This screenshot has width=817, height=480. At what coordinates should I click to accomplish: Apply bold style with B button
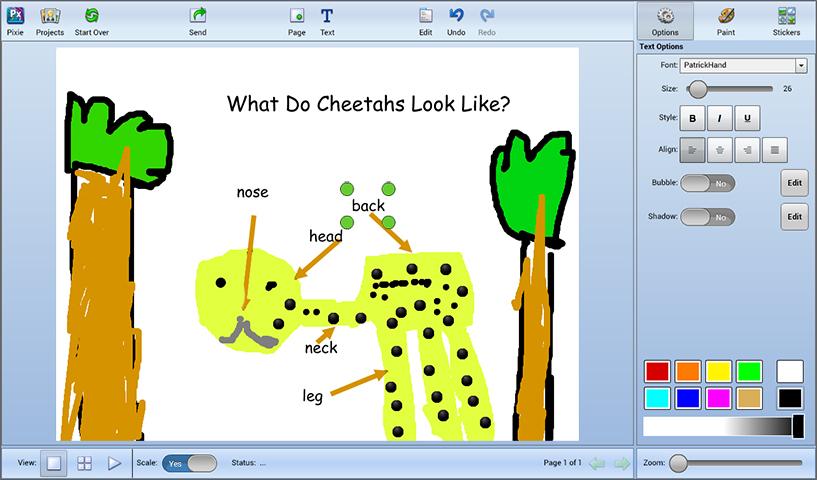click(692, 118)
